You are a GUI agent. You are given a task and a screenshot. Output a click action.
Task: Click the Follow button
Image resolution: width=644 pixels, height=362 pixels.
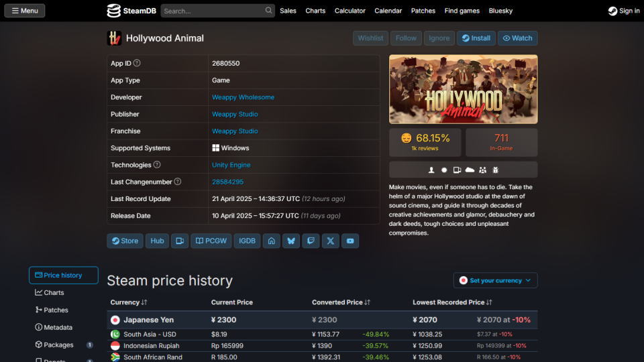pos(406,38)
